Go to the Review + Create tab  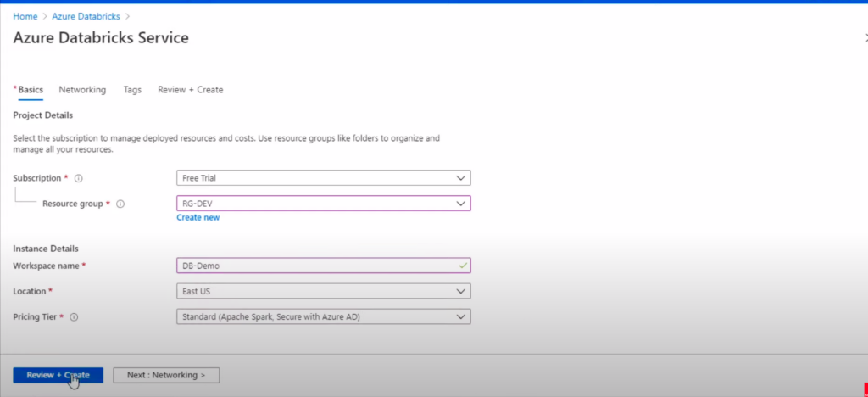(191, 90)
